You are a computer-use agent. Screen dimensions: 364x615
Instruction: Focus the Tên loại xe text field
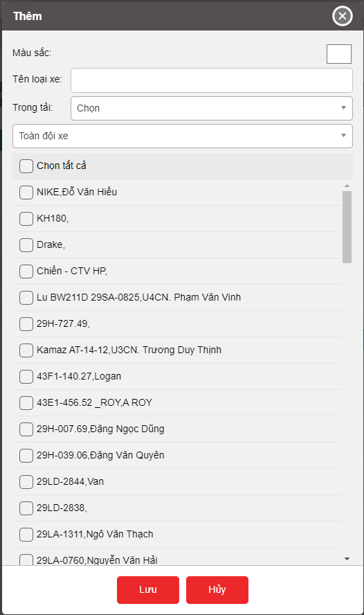point(212,80)
